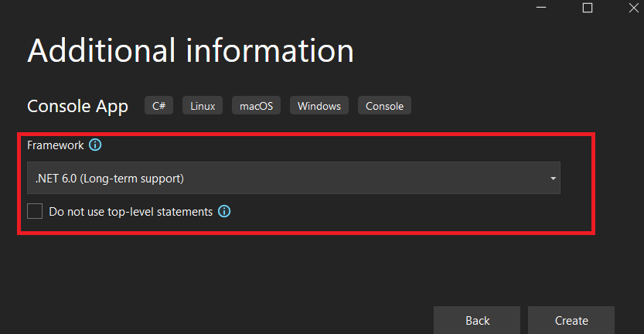This screenshot has width=644, height=334.
Task: Minimize the dialog window
Action: pyautogui.click(x=541, y=8)
